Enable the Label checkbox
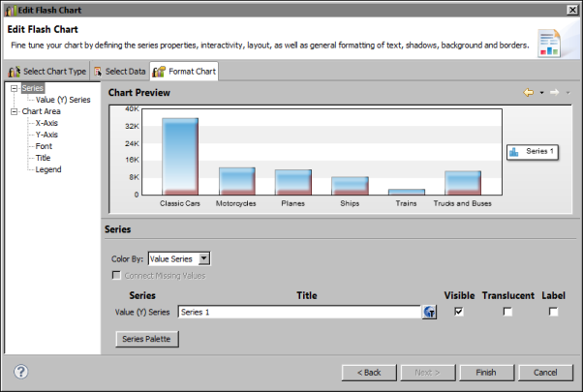This screenshot has width=583, height=392. [x=553, y=312]
